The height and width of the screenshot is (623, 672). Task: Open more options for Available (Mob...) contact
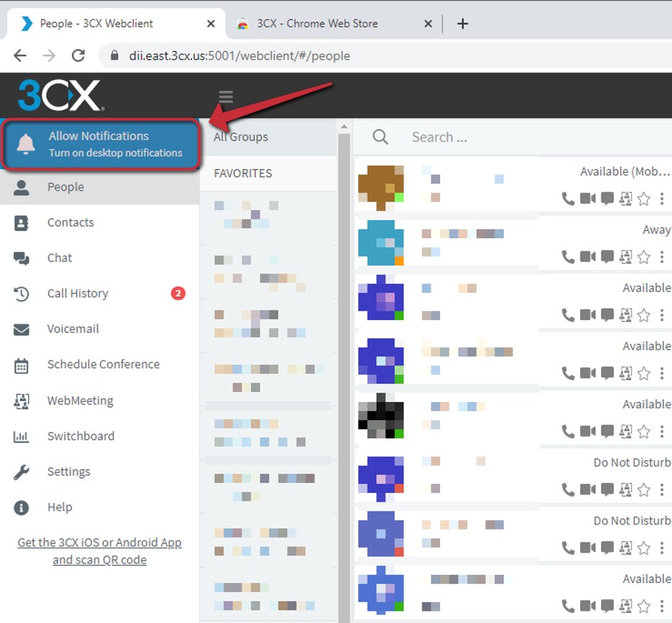click(662, 199)
